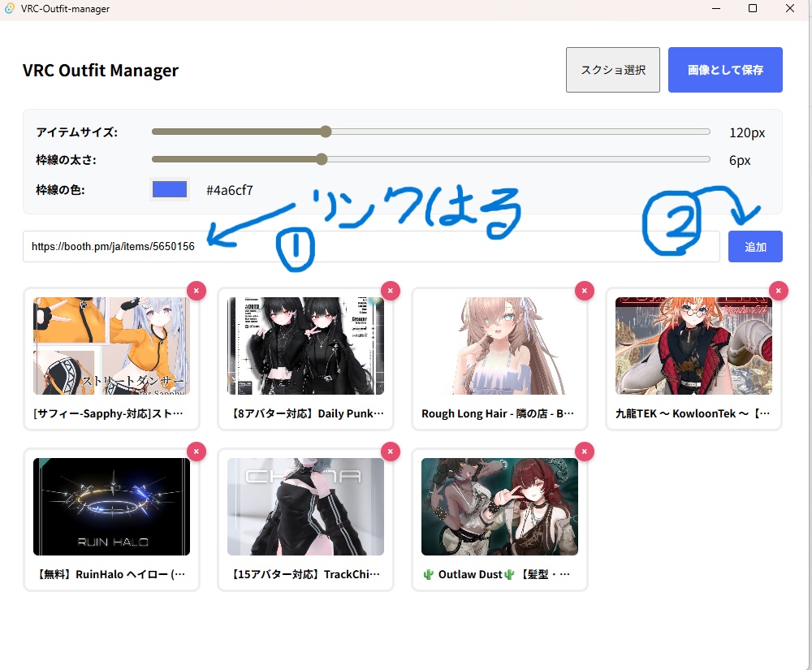Open the Outlaw Dust hairstyle thumbnail
The height and width of the screenshot is (670, 812).
(x=499, y=506)
